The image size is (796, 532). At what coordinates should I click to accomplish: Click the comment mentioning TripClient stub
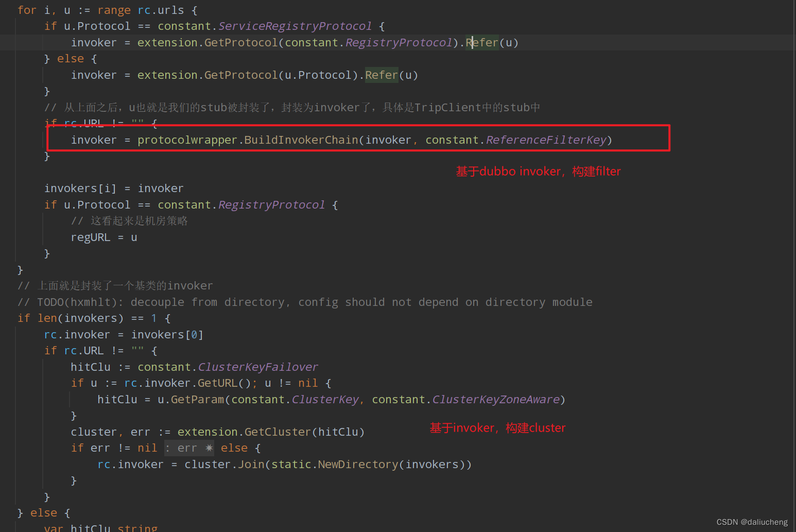(x=292, y=108)
